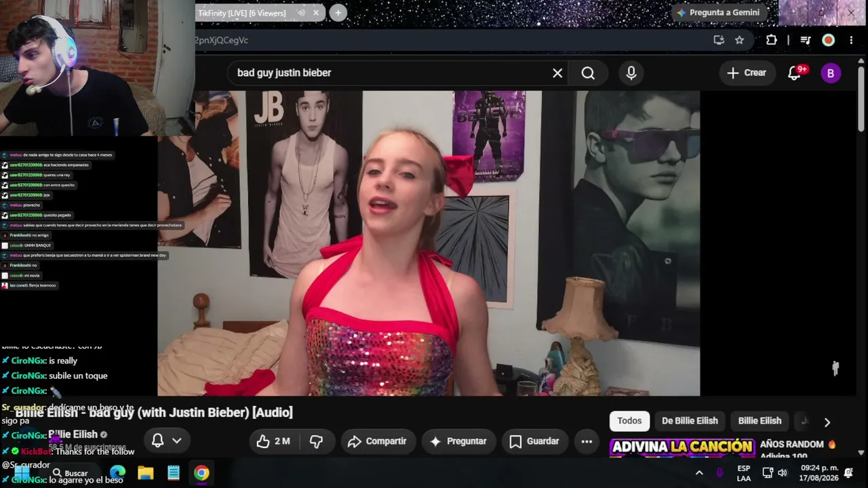Screen dimensions: 868x488
Task: Click the install app icon in address bar
Action: [x=719, y=40]
